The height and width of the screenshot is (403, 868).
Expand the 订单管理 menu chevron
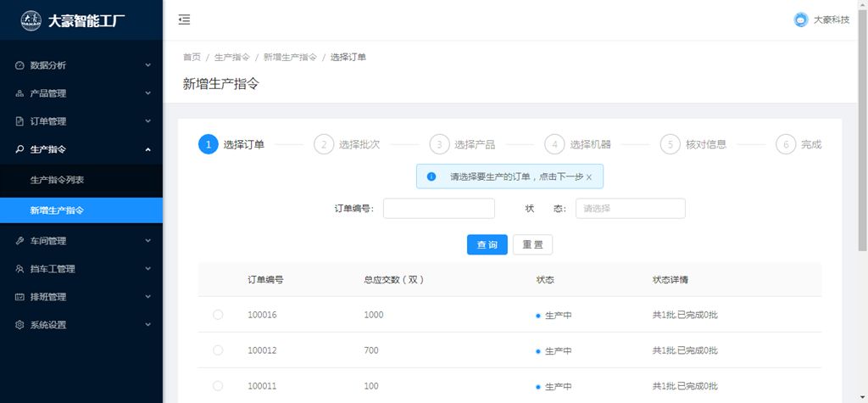[x=147, y=121]
